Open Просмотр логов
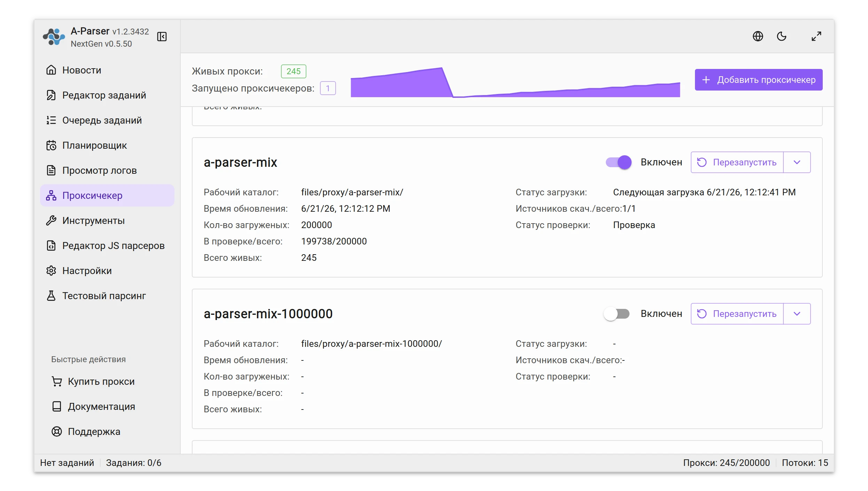The width and height of the screenshot is (868, 491). (x=107, y=170)
